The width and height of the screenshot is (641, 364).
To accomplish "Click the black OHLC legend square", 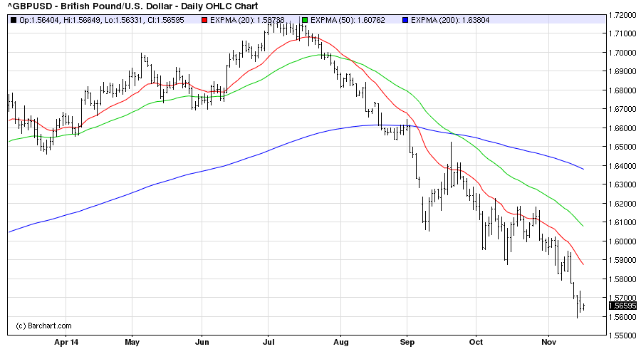I will (x=14, y=19).
